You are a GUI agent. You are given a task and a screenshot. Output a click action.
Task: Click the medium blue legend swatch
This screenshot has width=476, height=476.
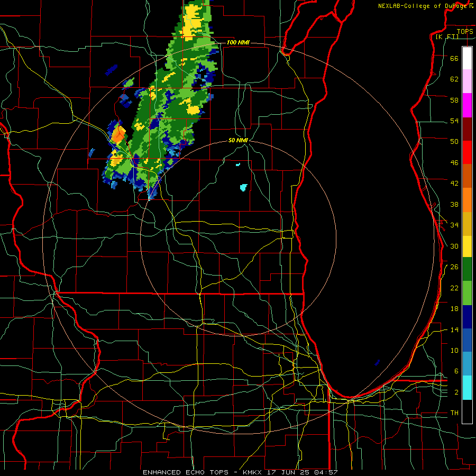467,340
